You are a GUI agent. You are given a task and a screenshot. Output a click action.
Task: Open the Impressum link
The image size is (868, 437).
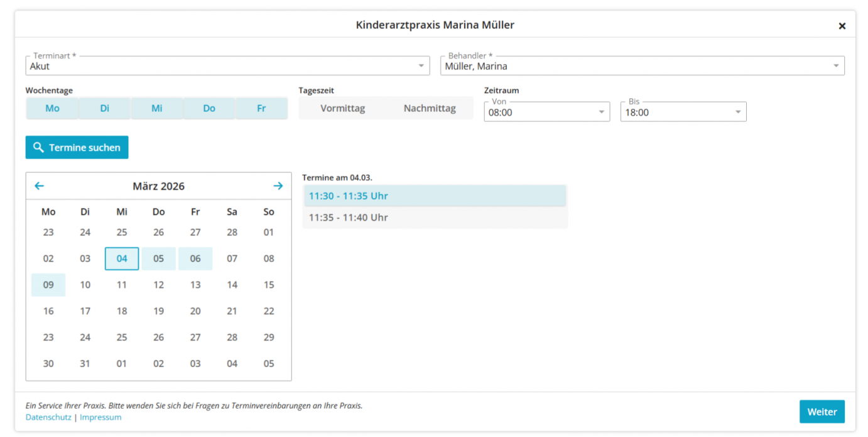coord(100,417)
